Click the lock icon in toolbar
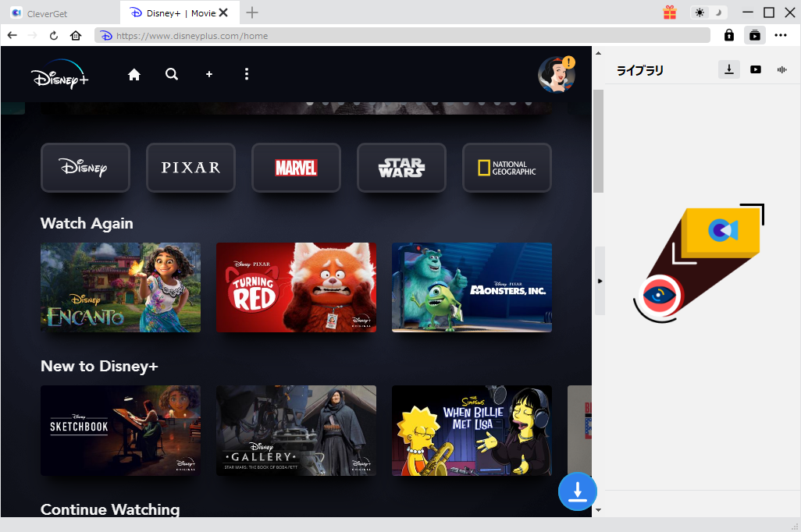This screenshot has width=801, height=532. [729, 35]
